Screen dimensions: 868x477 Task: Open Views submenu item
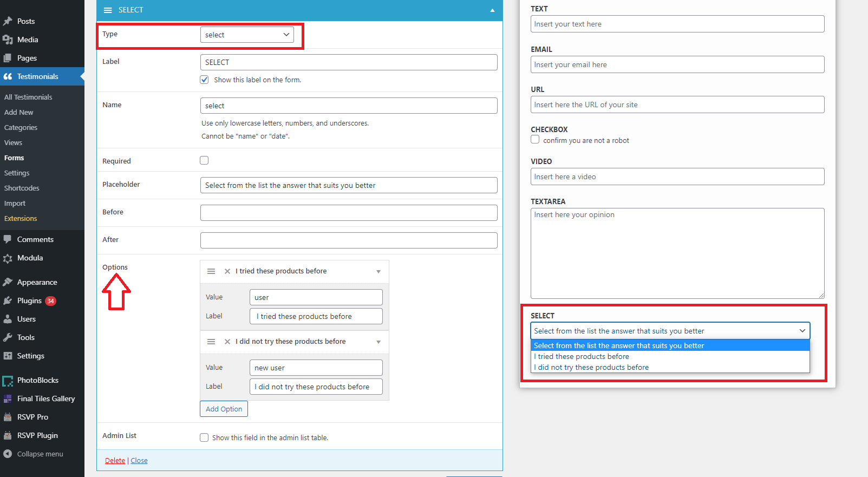pos(13,142)
